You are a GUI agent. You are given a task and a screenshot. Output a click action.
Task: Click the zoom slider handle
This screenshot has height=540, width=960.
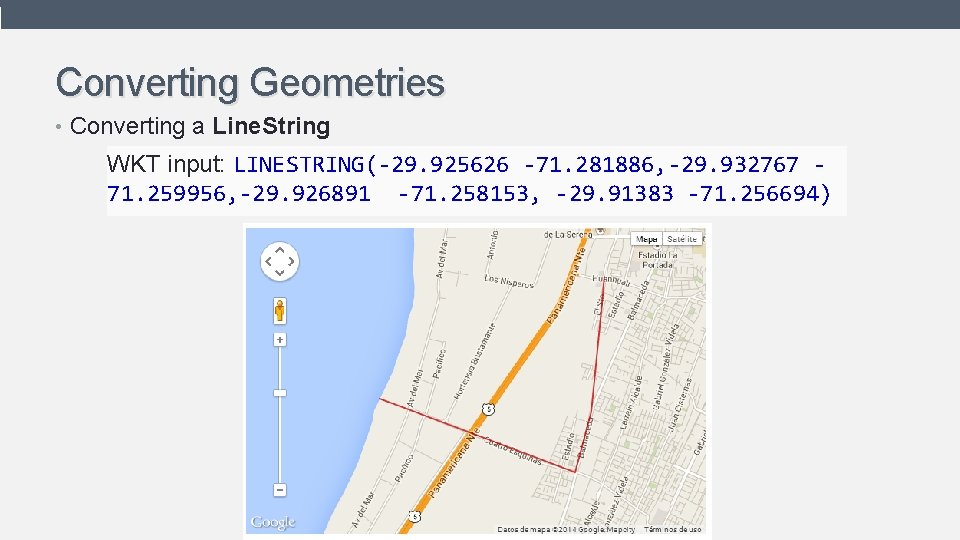pyautogui.click(x=280, y=393)
